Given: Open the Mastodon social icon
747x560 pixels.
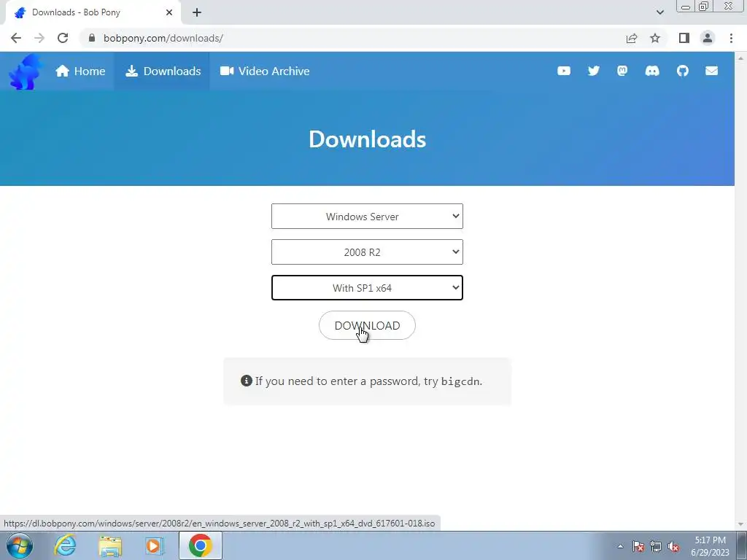Looking at the screenshot, I should coord(622,71).
